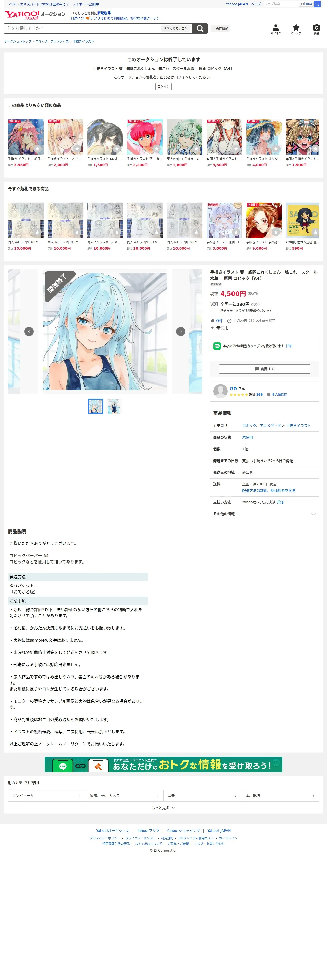Open 家電、AV、カメラ category
Screen dimensions: 327x980
tap(125, 796)
